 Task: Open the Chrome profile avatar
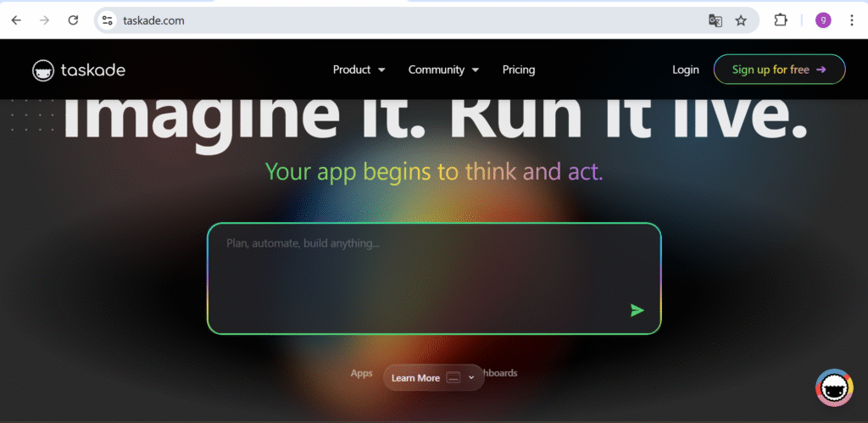[x=823, y=20]
